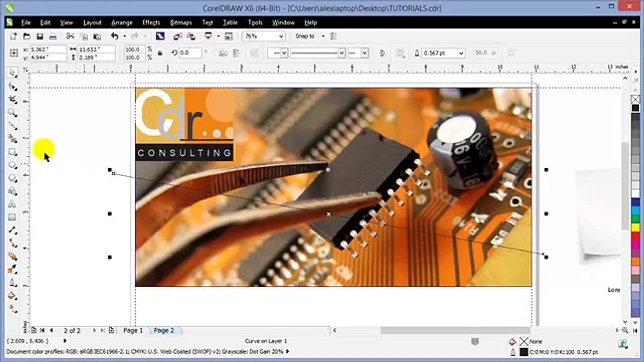This screenshot has height=362, width=644.
Task: Switch to the Page 1 tab
Action: coord(133,330)
